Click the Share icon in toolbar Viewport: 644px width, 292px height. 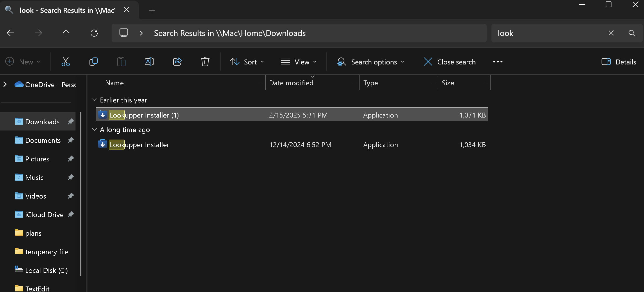[x=177, y=62]
